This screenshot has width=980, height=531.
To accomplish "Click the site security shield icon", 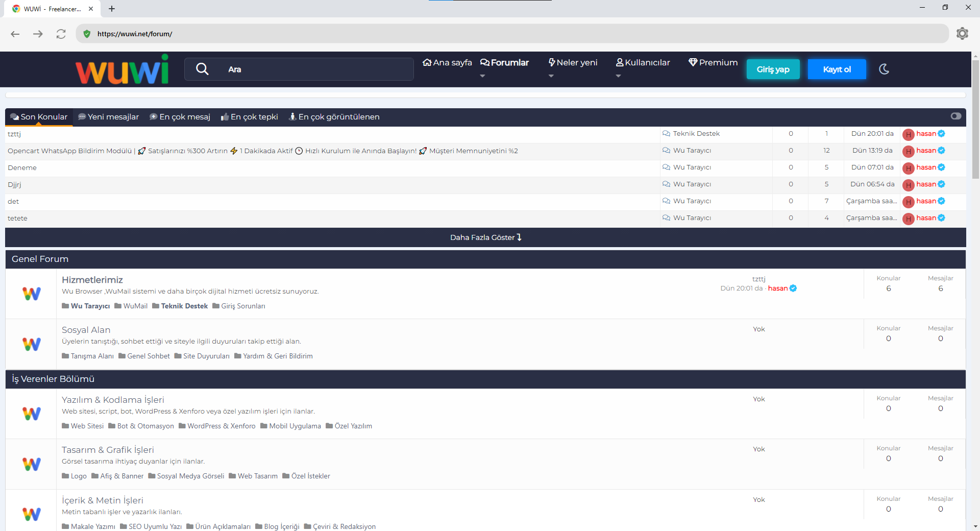I will coord(87,34).
